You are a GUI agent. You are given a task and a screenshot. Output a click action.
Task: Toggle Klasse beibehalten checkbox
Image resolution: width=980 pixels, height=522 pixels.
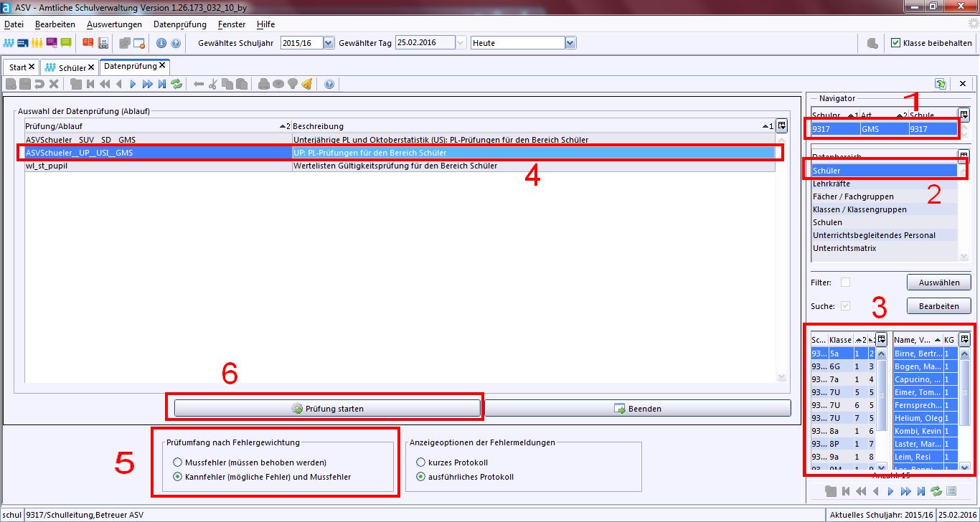pyautogui.click(x=895, y=43)
